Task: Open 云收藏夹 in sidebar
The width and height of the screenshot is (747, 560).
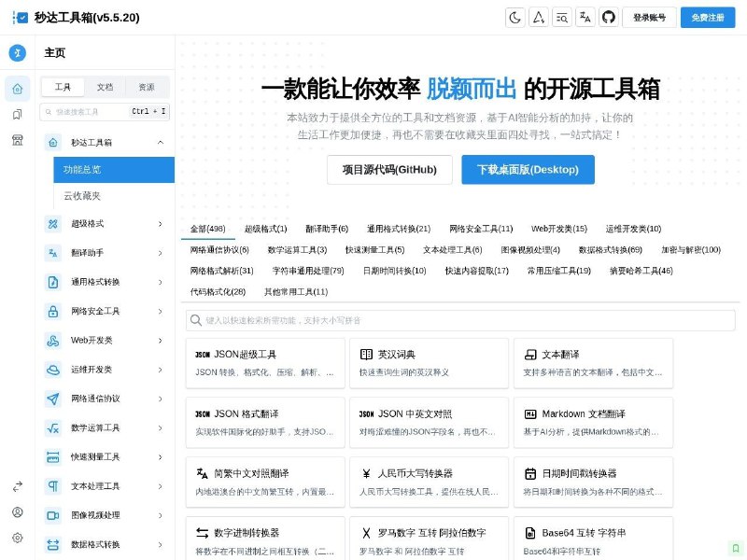Action: [x=114, y=196]
